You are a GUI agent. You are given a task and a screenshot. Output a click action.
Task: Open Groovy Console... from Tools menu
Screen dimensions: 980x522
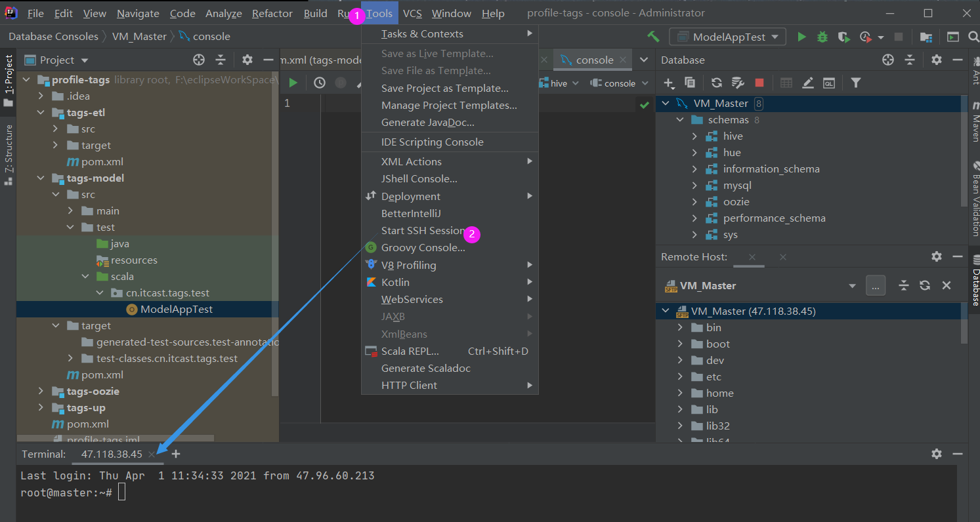click(x=450, y=248)
